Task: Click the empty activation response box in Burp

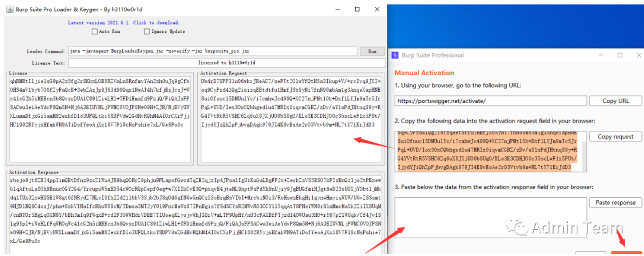Action: 490,218
